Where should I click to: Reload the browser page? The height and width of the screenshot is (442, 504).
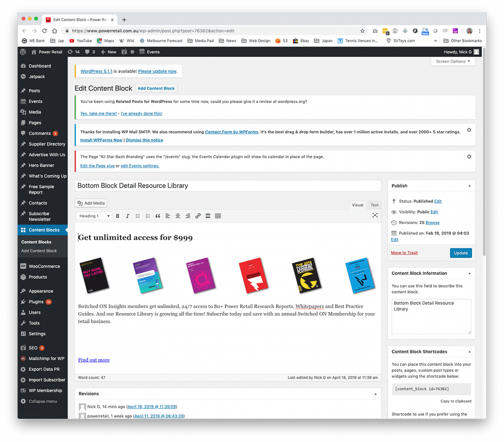coord(44,31)
